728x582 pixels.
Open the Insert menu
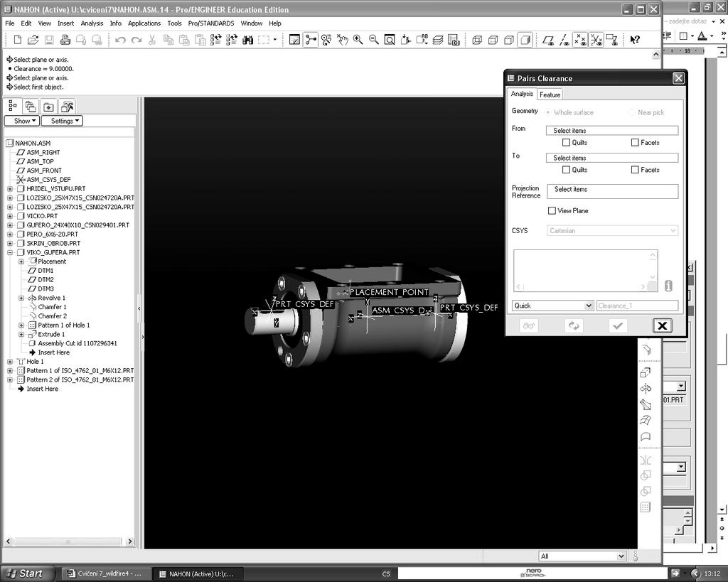pyautogui.click(x=65, y=23)
